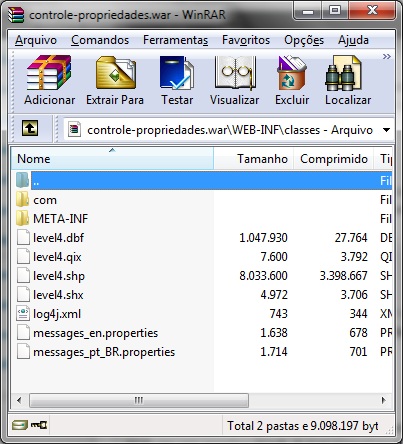
Task: Click the archive icon in address bar
Action: point(74,129)
